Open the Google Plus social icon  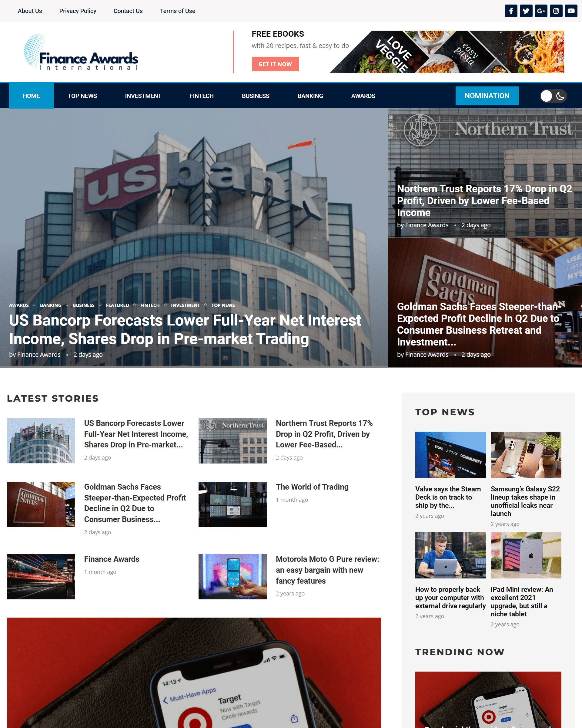coord(541,11)
